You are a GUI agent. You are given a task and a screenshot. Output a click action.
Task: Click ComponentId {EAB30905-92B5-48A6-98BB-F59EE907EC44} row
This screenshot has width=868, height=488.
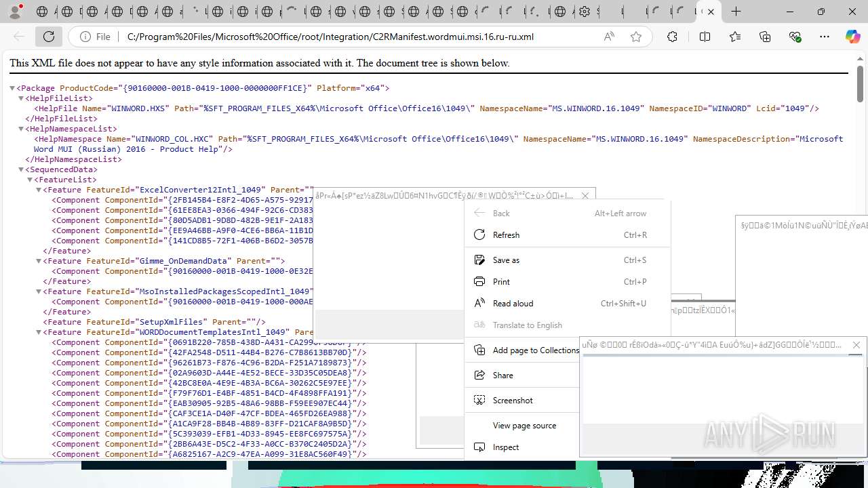pyautogui.click(x=209, y=403)
